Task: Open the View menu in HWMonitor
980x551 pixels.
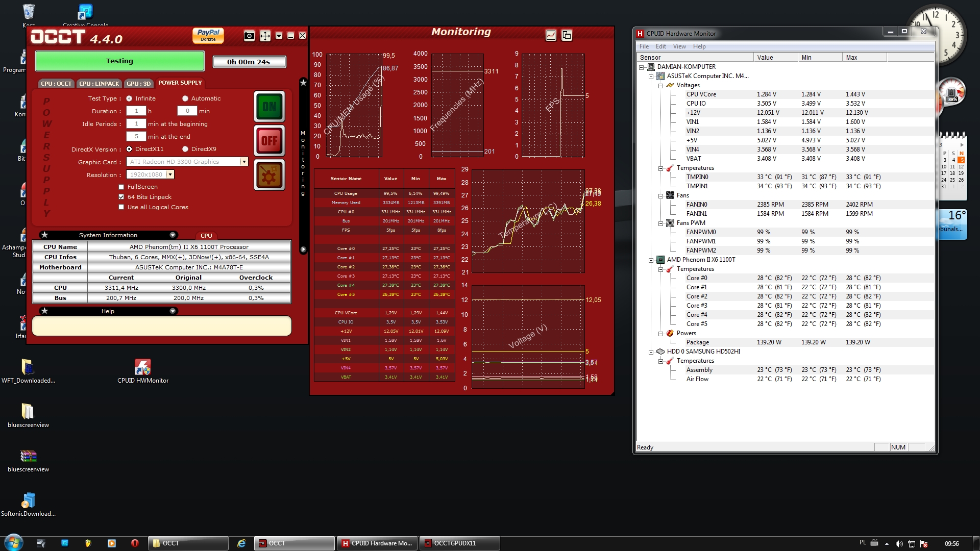Action: (x=679, y=46)
